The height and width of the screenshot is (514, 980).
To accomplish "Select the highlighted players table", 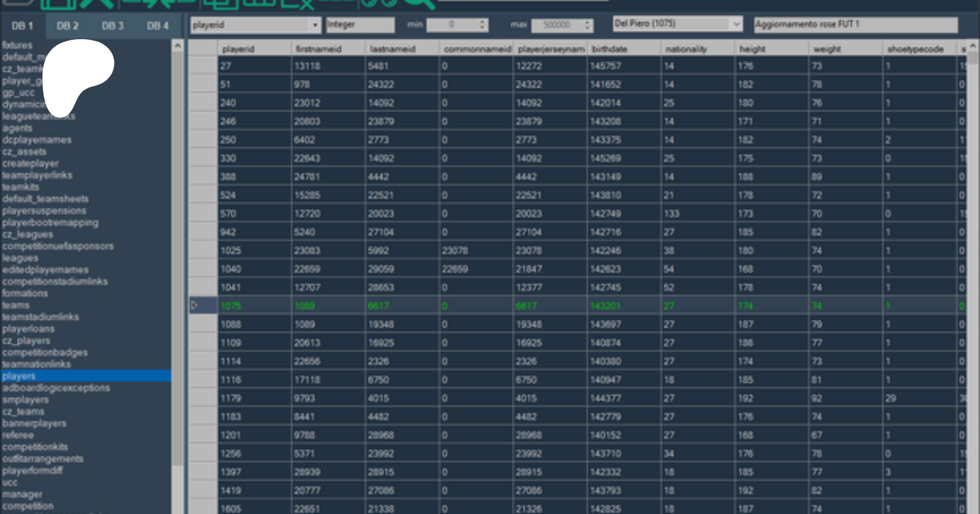I will [85, 376].
